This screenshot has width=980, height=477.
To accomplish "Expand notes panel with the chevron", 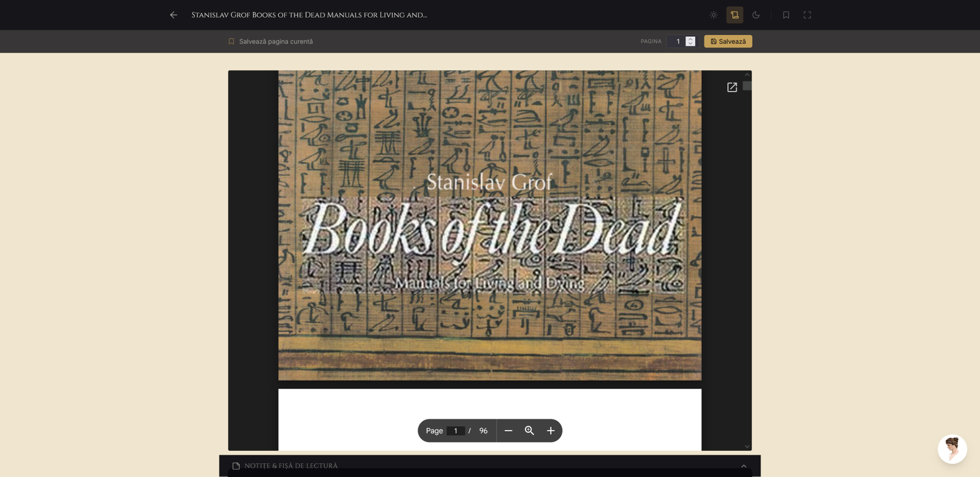I will 744,466.
